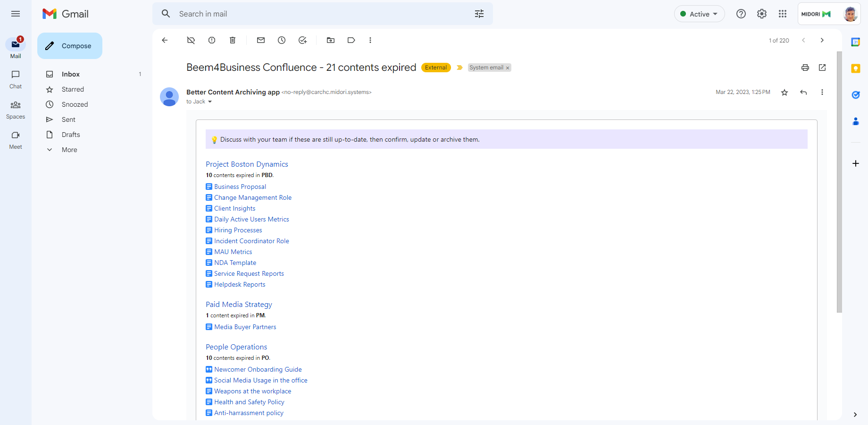The height and width of the screenshot is (425, 868).
Task: Delete the open email
Action: pos(232,40)
